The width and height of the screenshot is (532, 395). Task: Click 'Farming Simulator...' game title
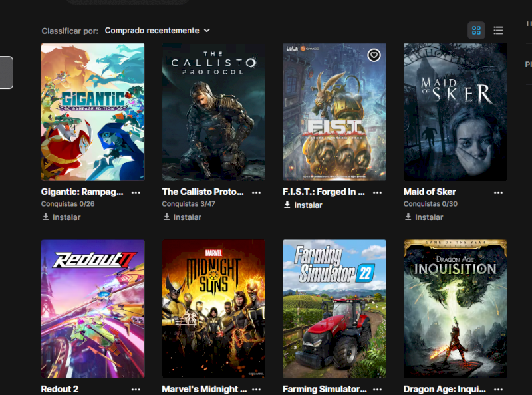pos(325,389)
